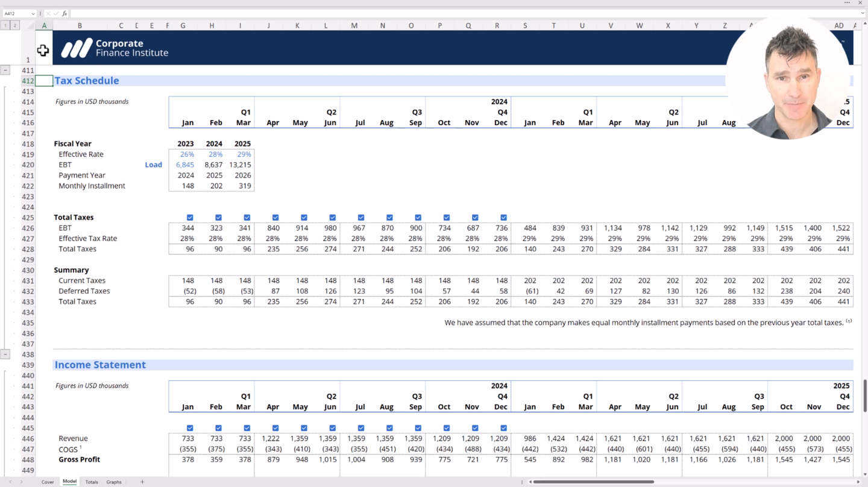Switch to the Totals sheet tab
This screenshot has height=487, width=868.
[92, 482]
